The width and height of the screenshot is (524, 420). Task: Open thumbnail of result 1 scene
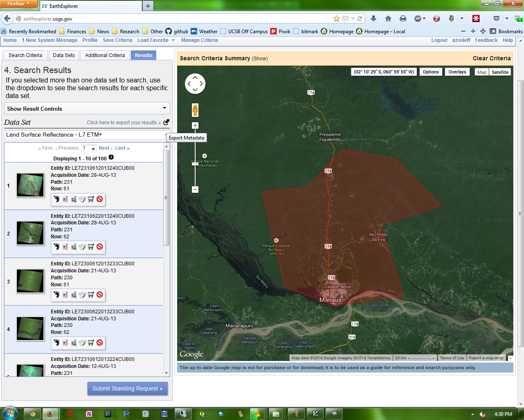click(x=30, y=185)
